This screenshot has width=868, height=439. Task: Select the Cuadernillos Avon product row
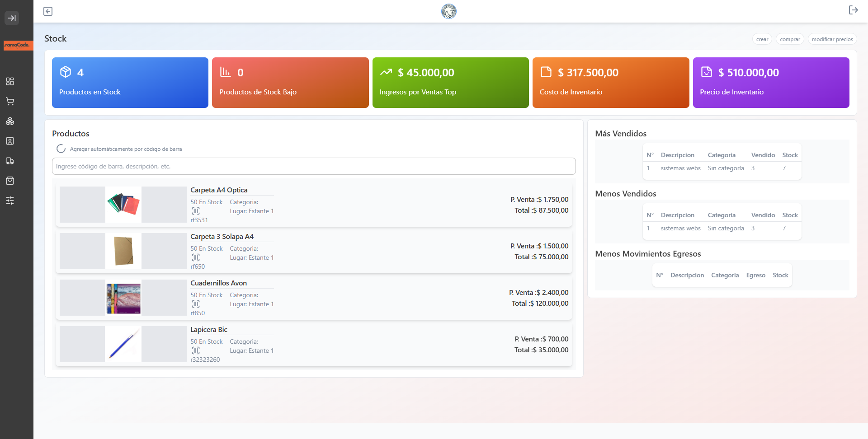coord(314,298)
